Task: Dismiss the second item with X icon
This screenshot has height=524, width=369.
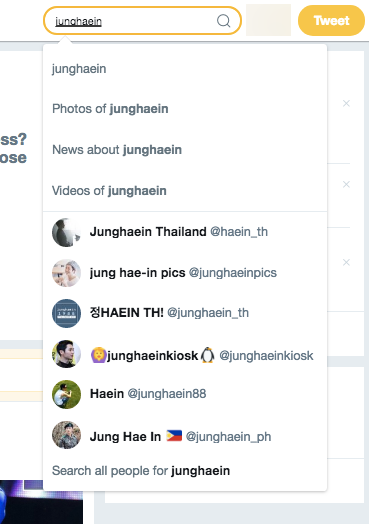Action: pos(346,184)
